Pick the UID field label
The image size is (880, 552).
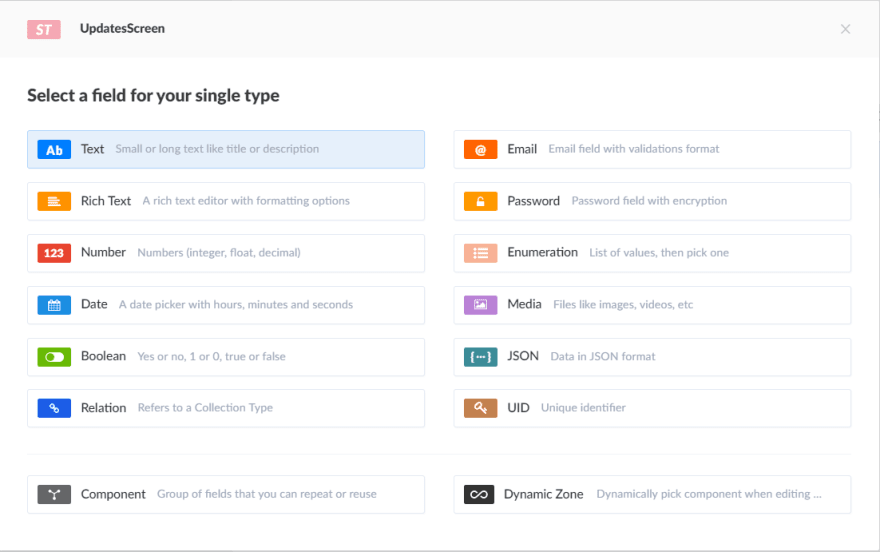[519, 408]
